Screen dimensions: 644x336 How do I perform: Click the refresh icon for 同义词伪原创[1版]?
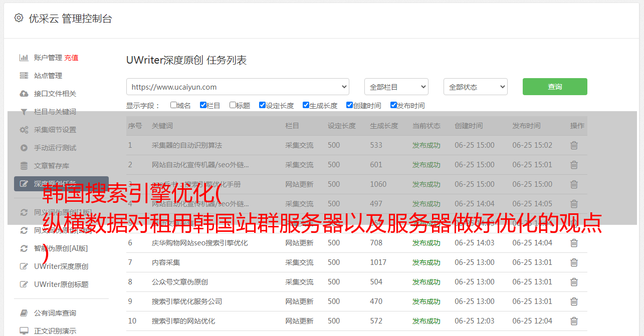pos(24,212)
